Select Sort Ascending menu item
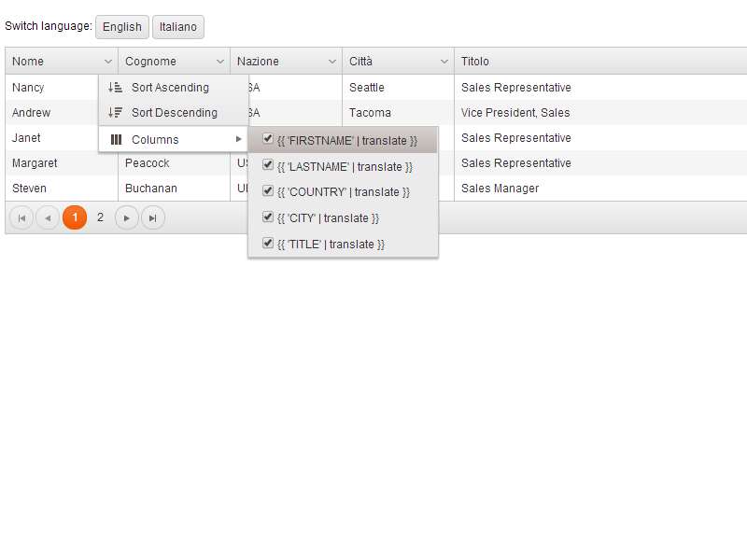The width and height of the screenshot is (747, 560). point(170,88)
